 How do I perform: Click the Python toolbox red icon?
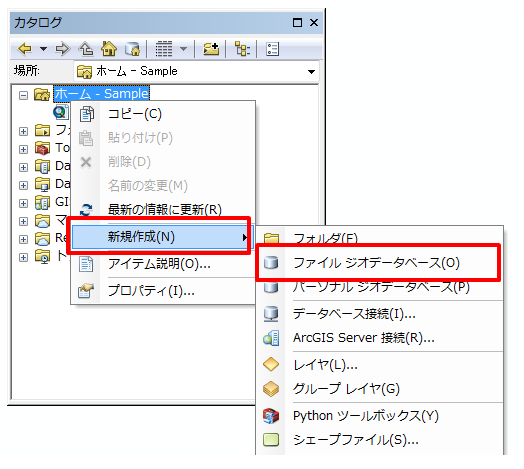click(x=271, y=416)
